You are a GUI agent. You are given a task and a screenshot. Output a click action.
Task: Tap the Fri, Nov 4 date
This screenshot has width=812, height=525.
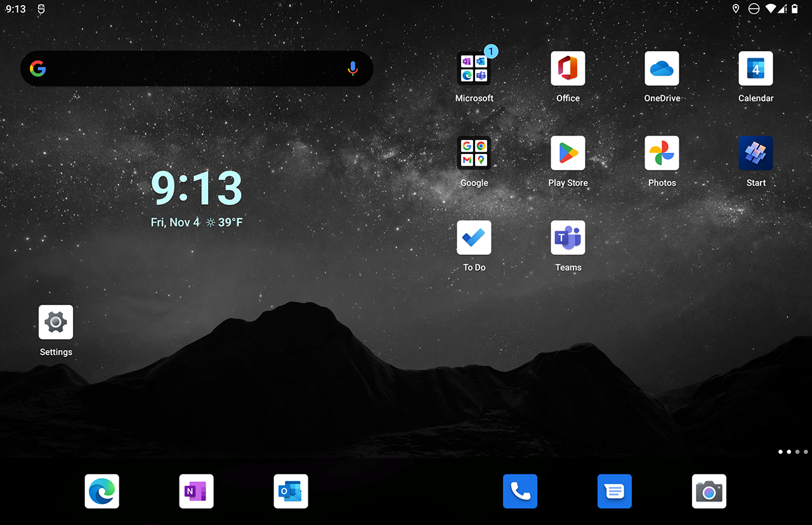pos(175,223)
